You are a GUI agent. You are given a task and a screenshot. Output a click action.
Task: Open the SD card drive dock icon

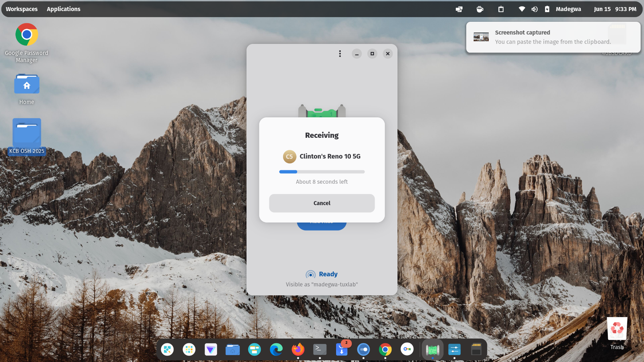pos(476,350)
